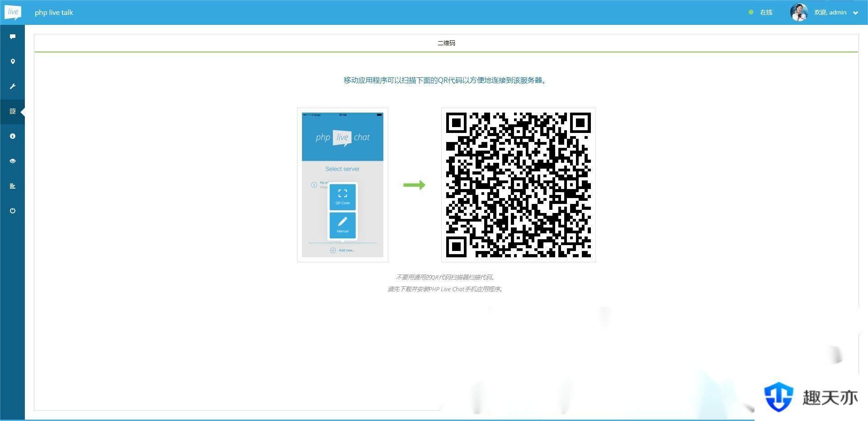Image resolution: width=868 pixels, height=421 pixels.
Task: Expand the admin dropdown chevron
Action: [x=855, y=13]
